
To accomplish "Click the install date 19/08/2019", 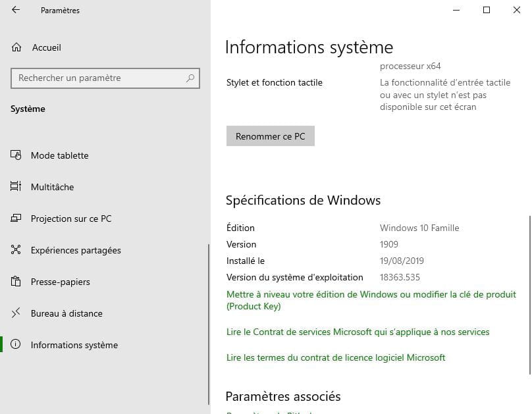I will pyautogui.click(x=402, y=261).
